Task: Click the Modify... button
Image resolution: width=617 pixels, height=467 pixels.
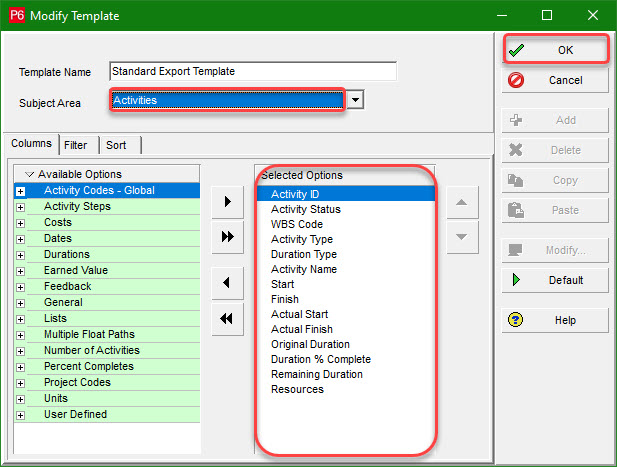Action: [555, 250]
